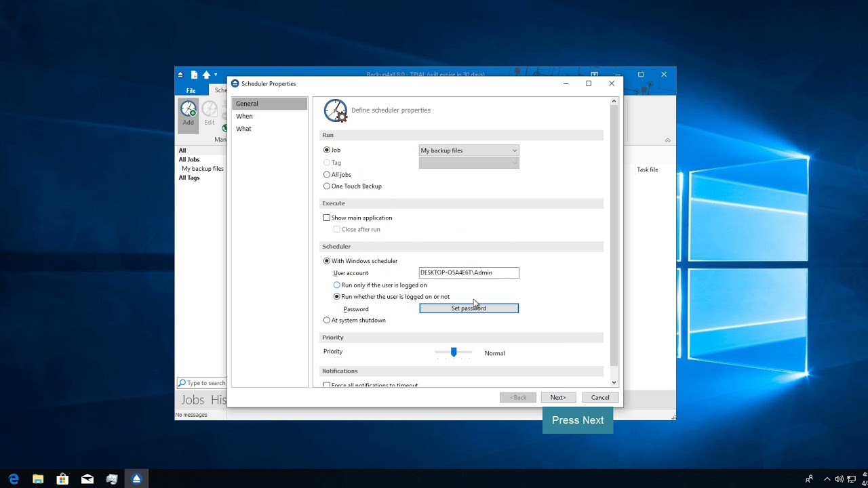This screenshot has width=868, height=488.
Task: Switch to the What page
Action: point(269,129)
